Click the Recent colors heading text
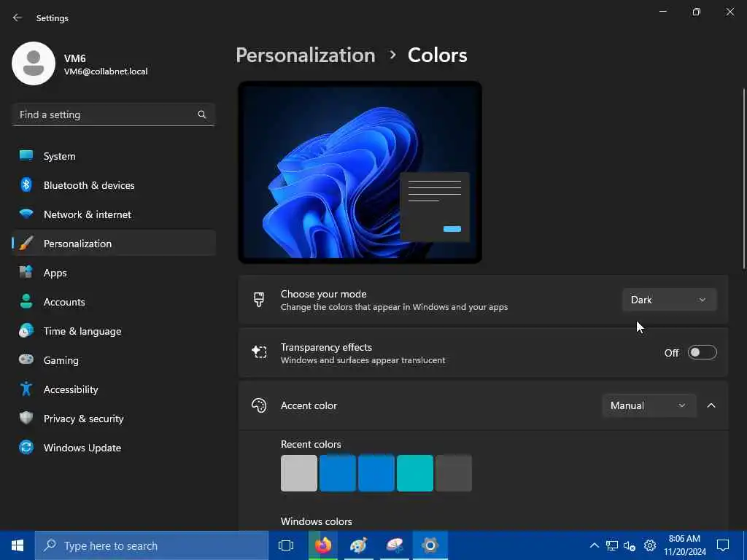747x560 pixels. click(x=311, y=444)
